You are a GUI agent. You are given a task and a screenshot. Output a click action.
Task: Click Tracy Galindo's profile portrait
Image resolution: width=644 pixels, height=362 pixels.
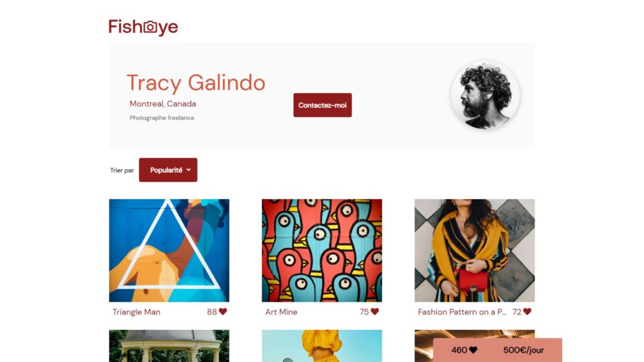pyautogui.click(x=485, y=95)
